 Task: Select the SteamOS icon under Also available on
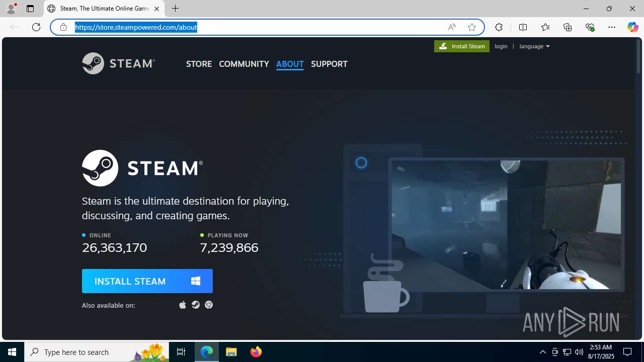click(x=196, y=305)
